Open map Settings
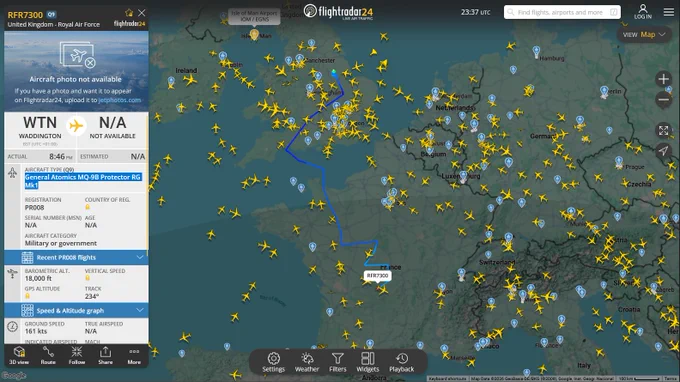 pos(274,362)
